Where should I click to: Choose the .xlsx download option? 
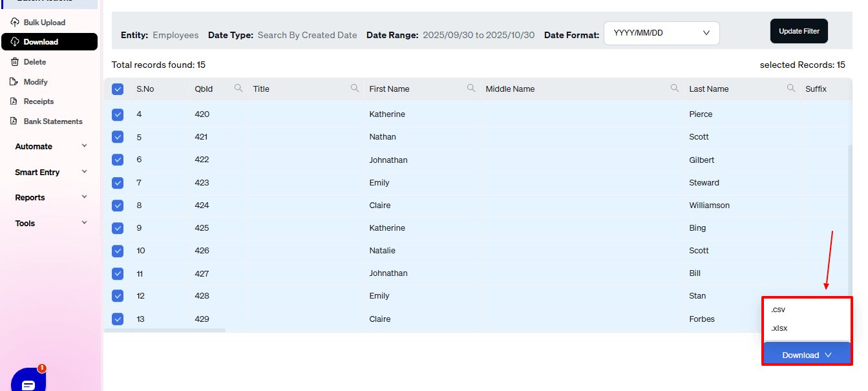click(x=779, y=328)
